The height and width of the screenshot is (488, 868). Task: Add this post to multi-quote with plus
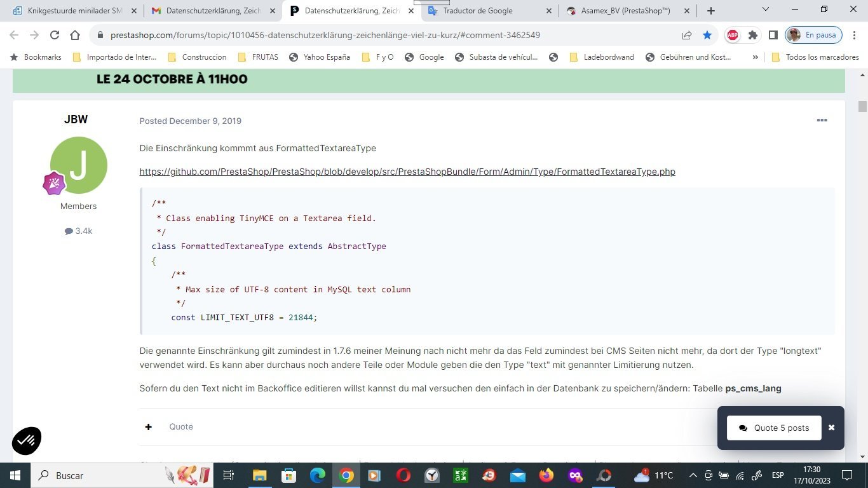[x=148, y=427]
